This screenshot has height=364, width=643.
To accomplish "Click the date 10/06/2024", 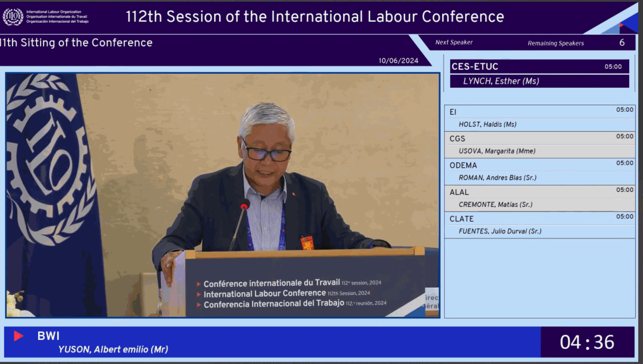I will point(399,61).
